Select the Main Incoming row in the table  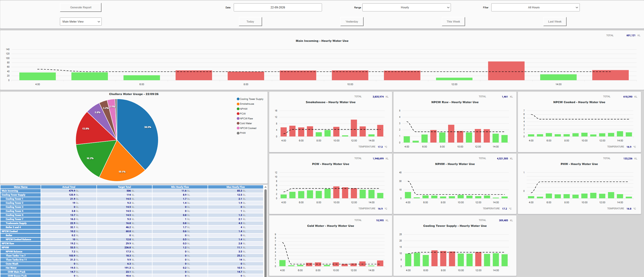pos(132,191)
